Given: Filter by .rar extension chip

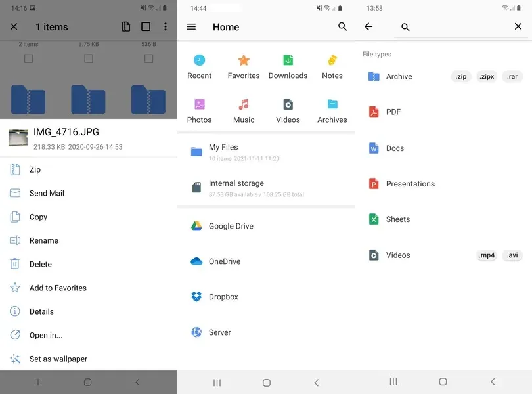Looking at the screenshot, I should pos(512,77).
